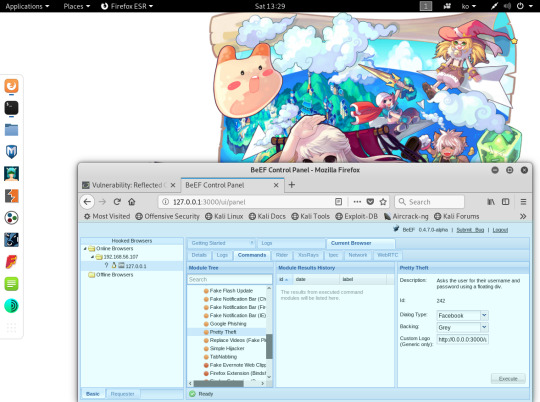Bookmark this page with the star icon
Image resolution: width=540 pixels, height=402 pixels.
(x=383, y=202)
